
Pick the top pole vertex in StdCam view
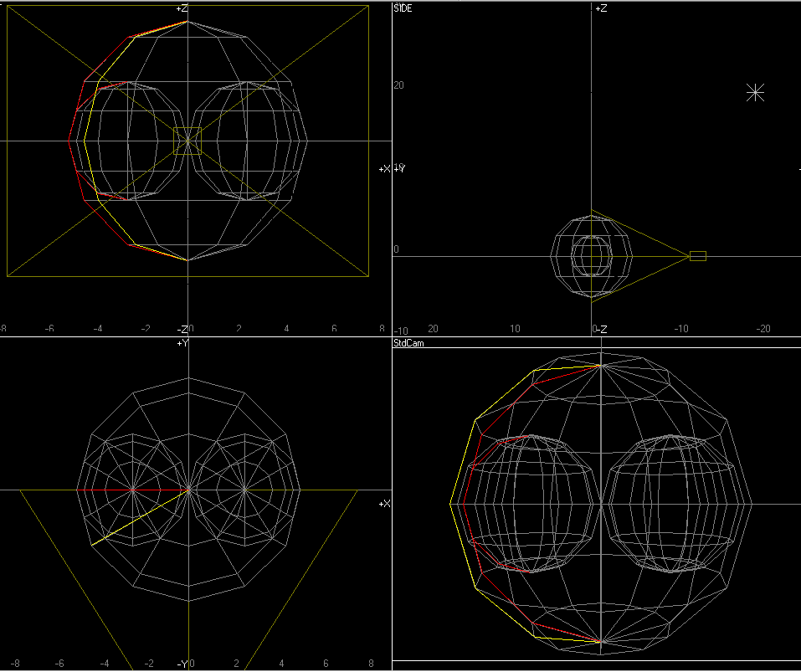click(601, 366)
